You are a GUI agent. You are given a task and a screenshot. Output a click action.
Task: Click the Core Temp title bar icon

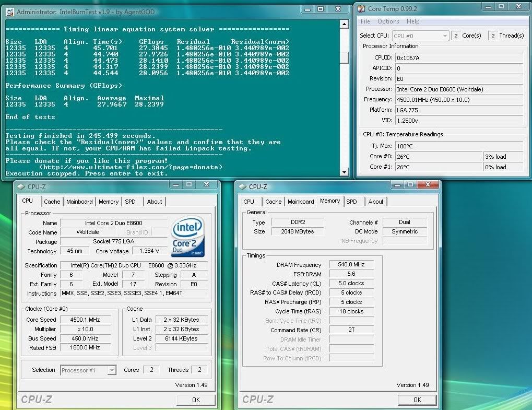[x=361, y=8]
